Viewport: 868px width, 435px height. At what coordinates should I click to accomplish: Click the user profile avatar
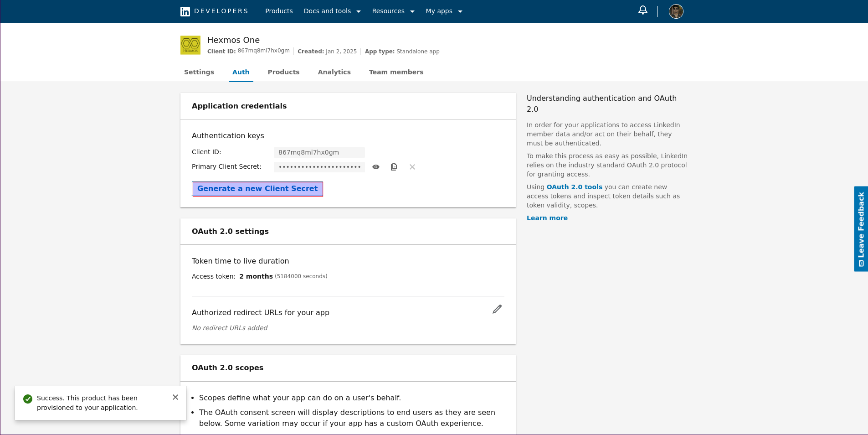pyautogui.click(x=676, y=11)
